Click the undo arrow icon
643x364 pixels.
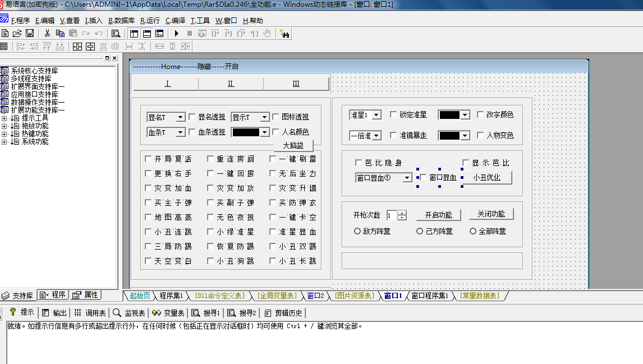tap(99, 33)
